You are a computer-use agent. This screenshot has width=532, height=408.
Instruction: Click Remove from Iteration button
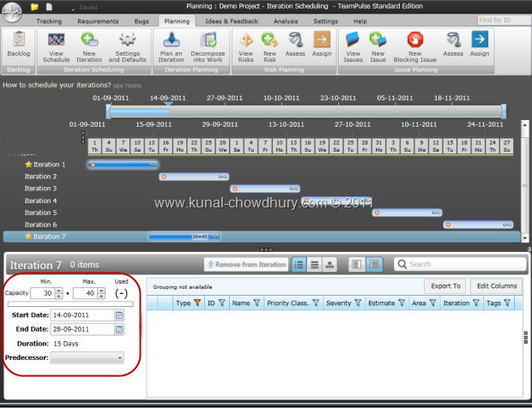tap(246, 264)
